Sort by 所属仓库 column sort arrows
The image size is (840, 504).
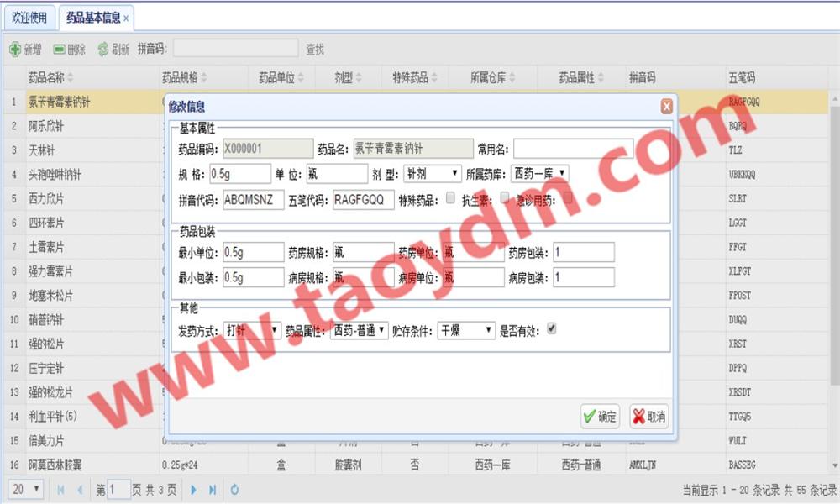(x=512, y=77)
